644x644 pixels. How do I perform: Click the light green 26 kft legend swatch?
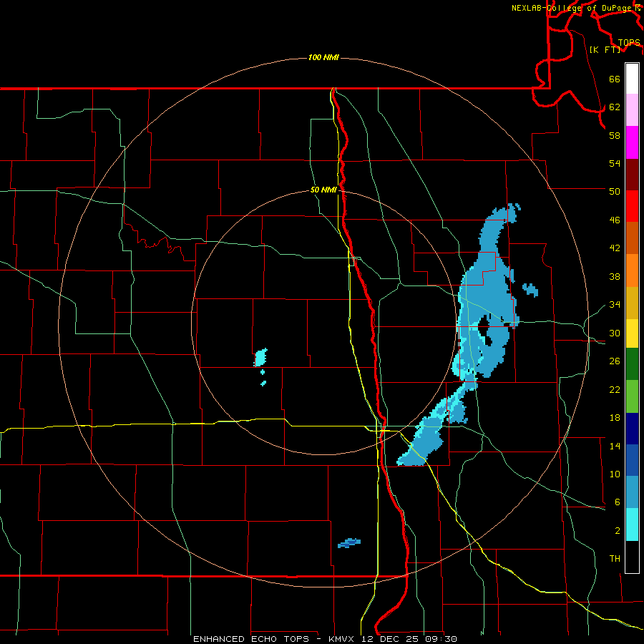[632, 396]
